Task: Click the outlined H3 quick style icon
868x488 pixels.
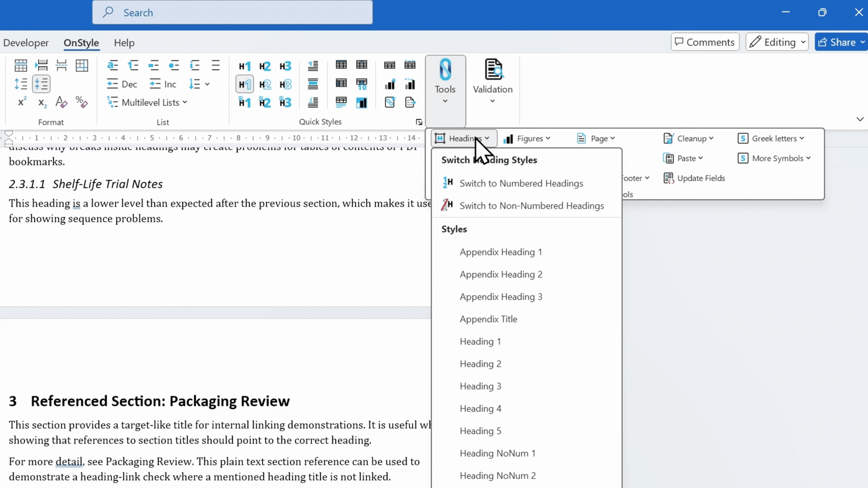Action: pos(285,84)
